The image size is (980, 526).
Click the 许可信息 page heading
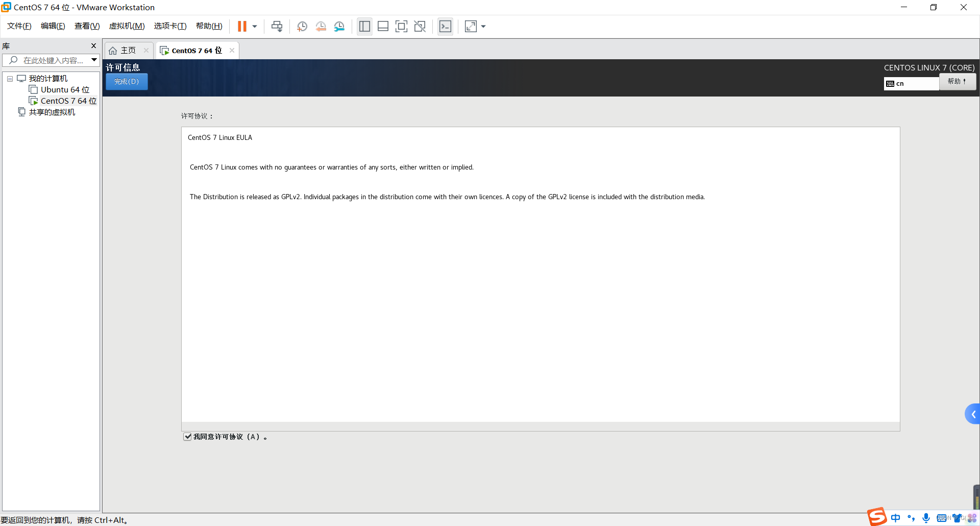click(x=123, y=67)
